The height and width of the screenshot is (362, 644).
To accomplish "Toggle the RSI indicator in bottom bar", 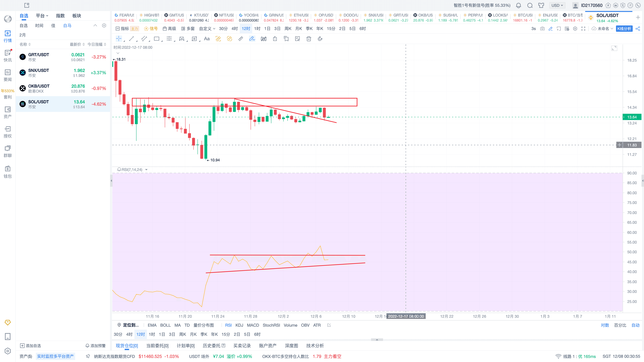I will [x=228, y=325].
